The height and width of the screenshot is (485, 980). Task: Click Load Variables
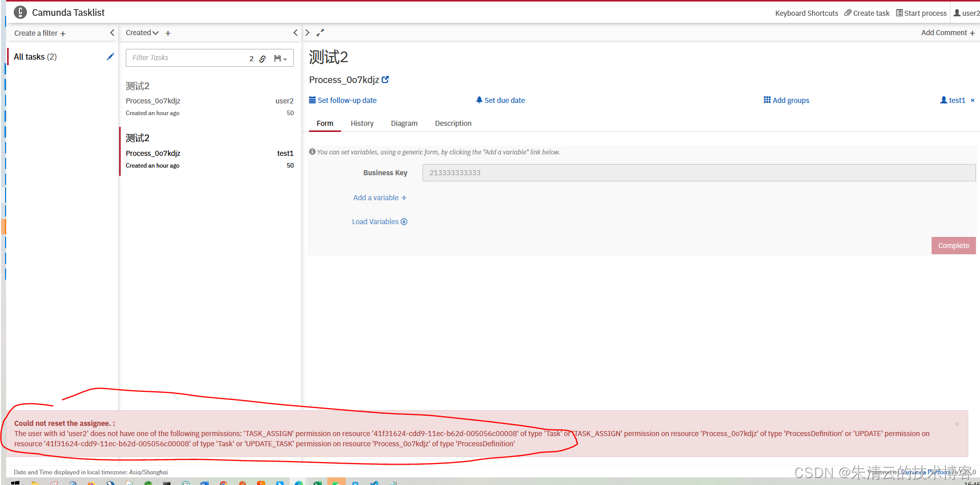(380, 222)
